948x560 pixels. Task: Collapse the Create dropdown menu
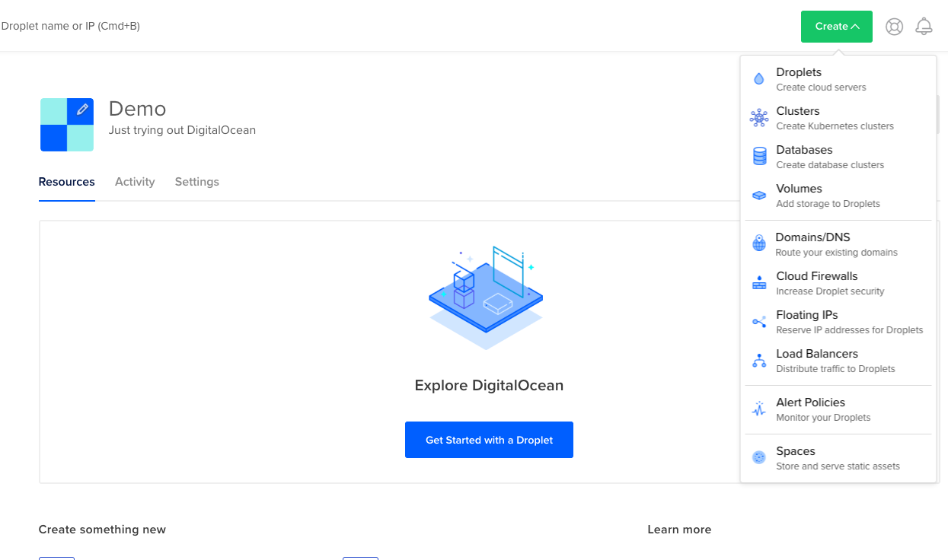pos(836,27)
